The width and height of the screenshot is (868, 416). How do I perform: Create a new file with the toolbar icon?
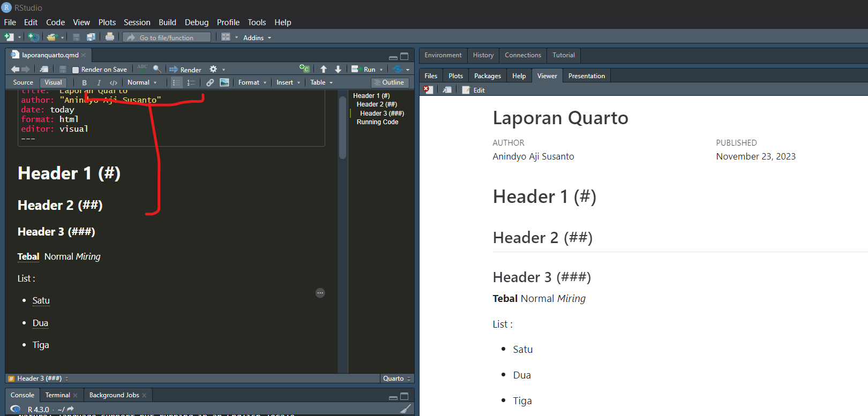pyautogui.click(x=9, y=37)
